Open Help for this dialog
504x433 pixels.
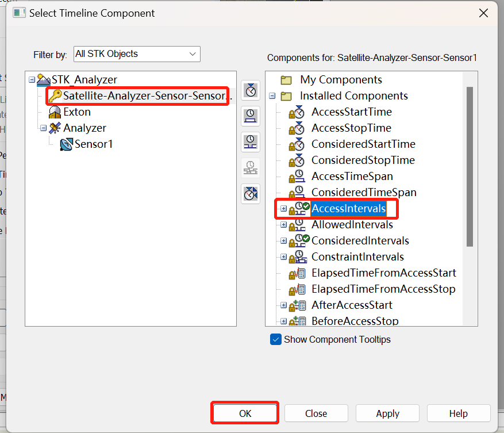459,413
